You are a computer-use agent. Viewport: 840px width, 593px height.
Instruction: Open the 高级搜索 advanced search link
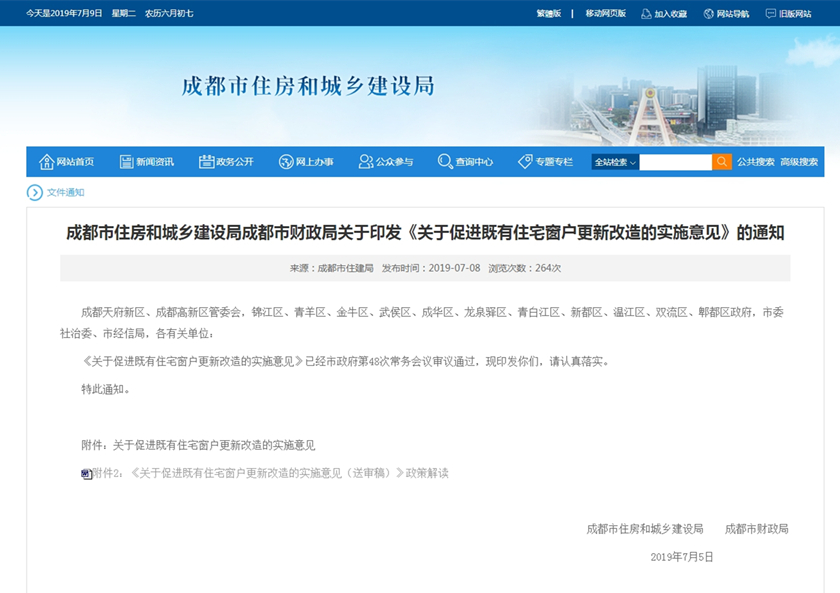(x=799, y=162)
